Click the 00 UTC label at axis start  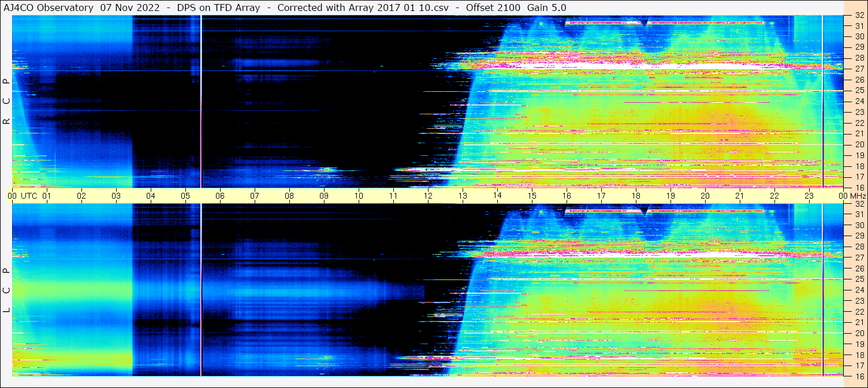23,196
